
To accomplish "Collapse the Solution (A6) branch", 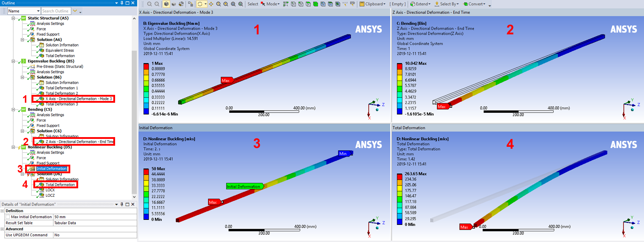I will 22,40.
